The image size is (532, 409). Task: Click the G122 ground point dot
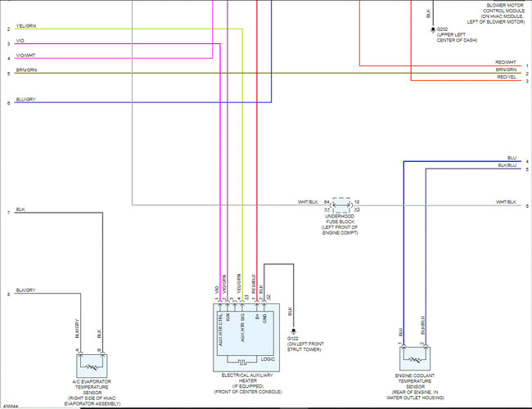[x=294, y=330]
